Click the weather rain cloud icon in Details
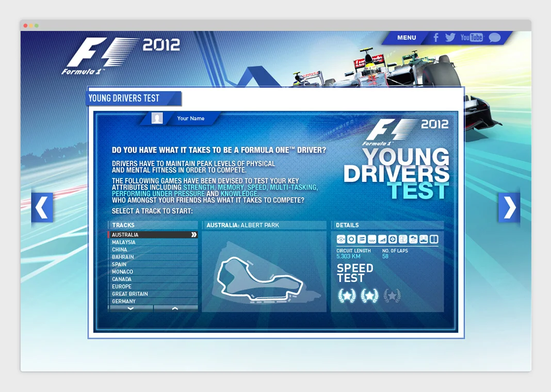551x392 pixels. pyautogui.click(x=413, y=239)
